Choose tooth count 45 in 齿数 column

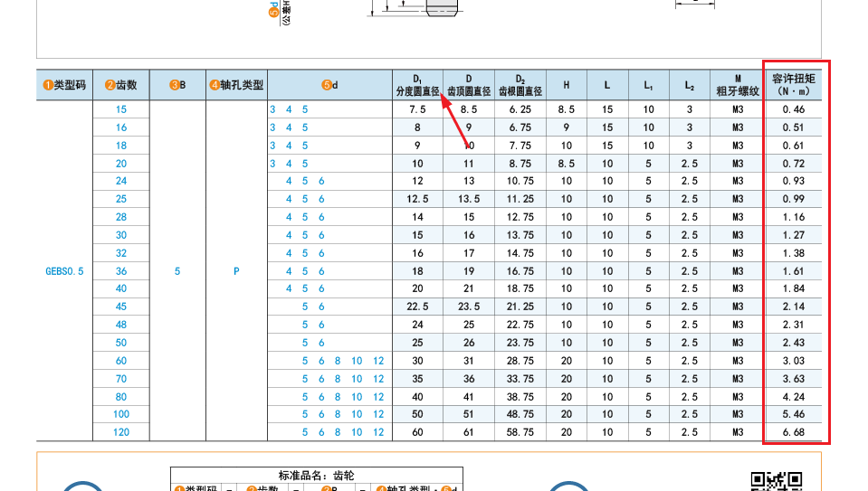coord(121,307)
